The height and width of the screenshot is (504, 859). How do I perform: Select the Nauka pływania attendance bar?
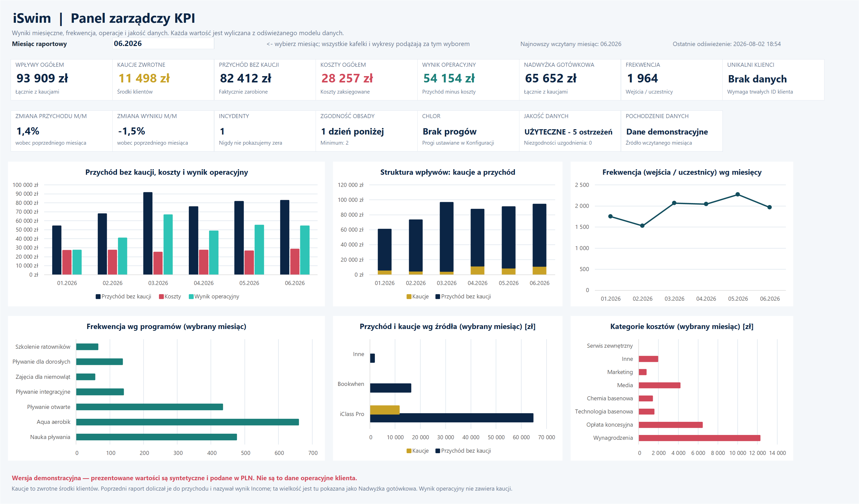tap(156, 437)
